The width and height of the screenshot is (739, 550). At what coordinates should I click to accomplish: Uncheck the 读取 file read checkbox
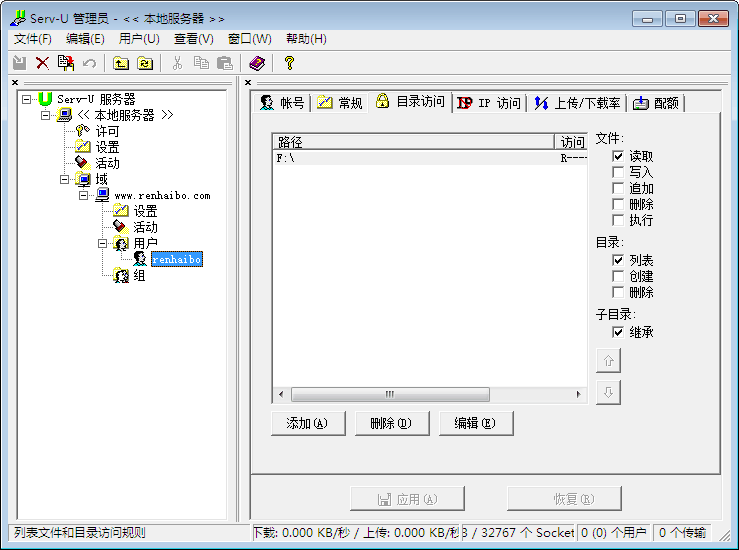pyautogui.click(x=618, y=156)
